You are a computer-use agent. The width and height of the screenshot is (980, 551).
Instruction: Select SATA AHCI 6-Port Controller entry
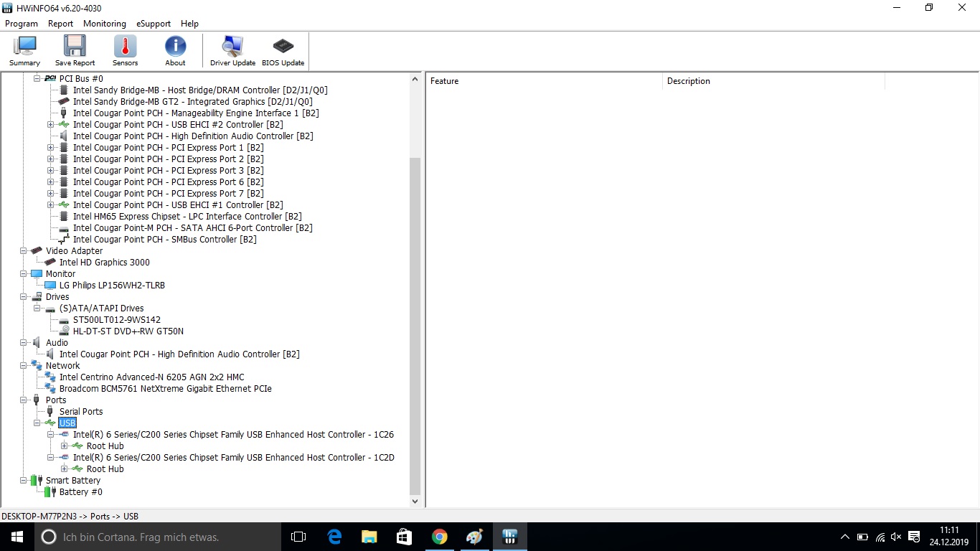[x=193, y=228]
